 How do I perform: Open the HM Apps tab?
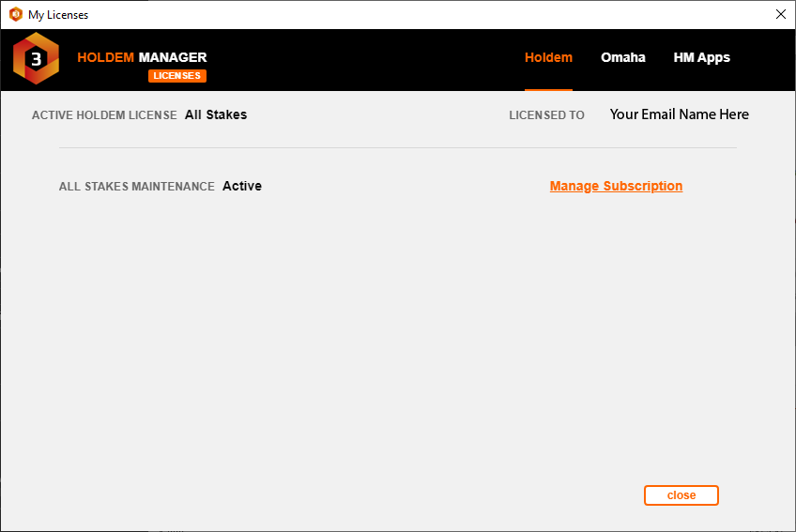click(701, 58)
